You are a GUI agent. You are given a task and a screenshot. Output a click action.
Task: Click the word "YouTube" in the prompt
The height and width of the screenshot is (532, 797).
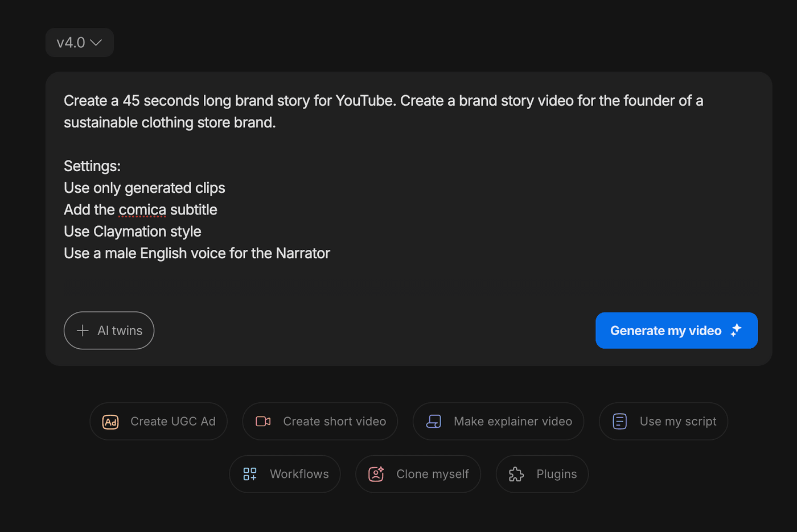click(x=364, y=101)
